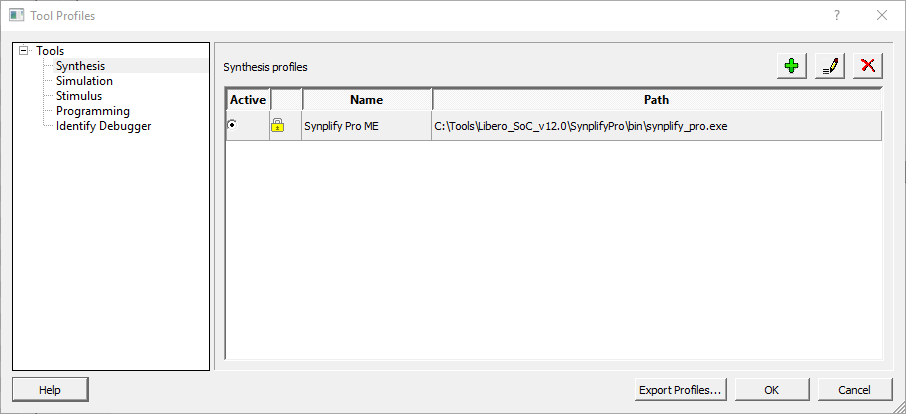Select Simulation in the Tools tree
Viewport: 906px width, 414px height.
click(84, 81)
